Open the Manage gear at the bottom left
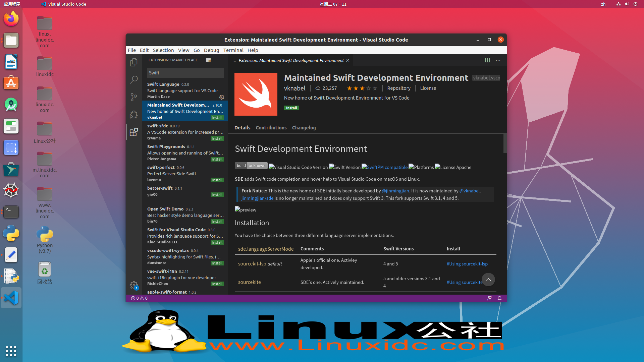This screenshot has width=644, height=362. pos(134,285)
